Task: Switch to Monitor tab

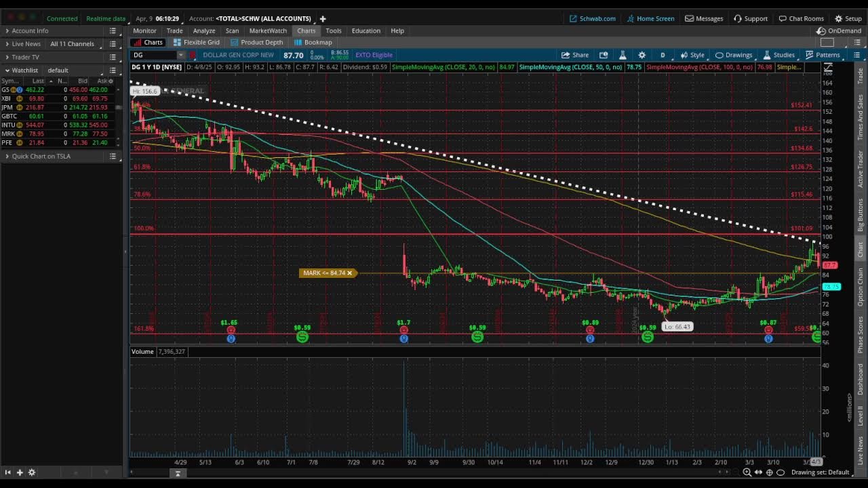Action: click(144, 30)
